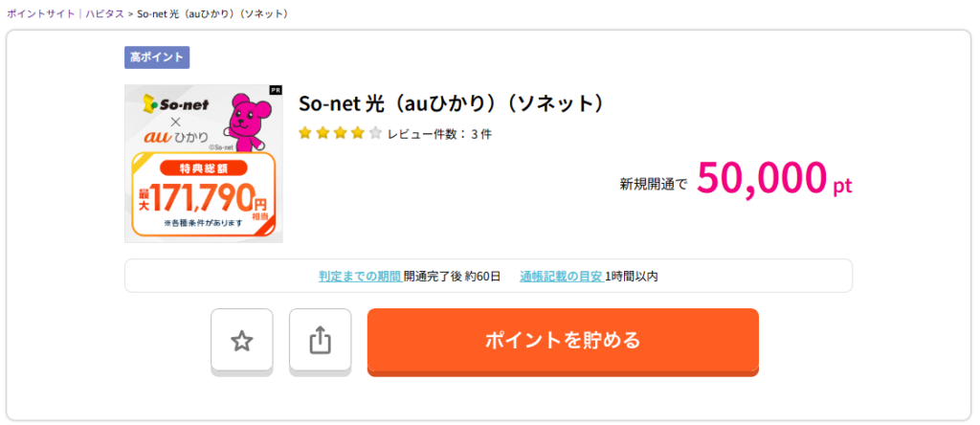Go to ポイントサイト breadcrumb link

point(38,14)
